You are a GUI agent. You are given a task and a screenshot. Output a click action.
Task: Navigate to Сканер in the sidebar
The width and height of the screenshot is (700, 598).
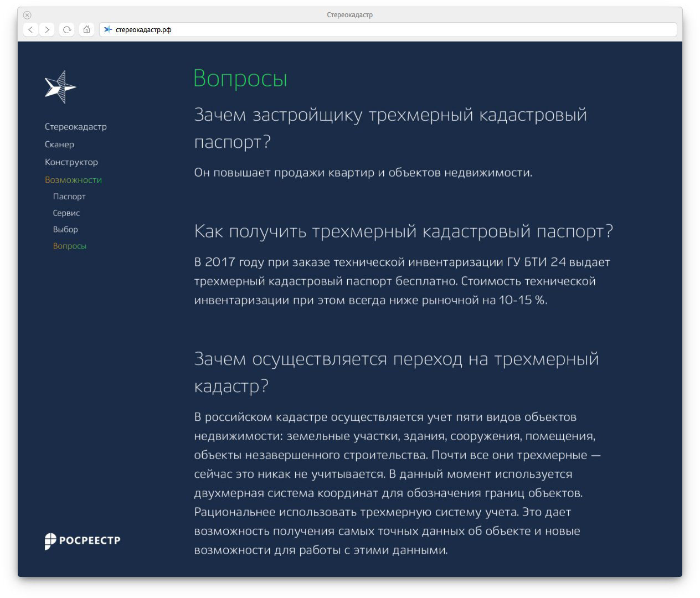click(59, 145)
